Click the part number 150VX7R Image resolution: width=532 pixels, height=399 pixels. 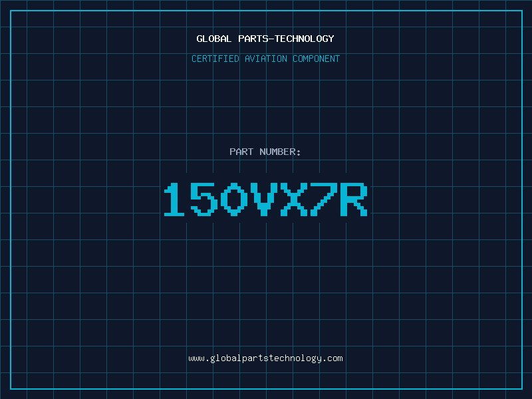pyautogui.click(x=265, y=199)
